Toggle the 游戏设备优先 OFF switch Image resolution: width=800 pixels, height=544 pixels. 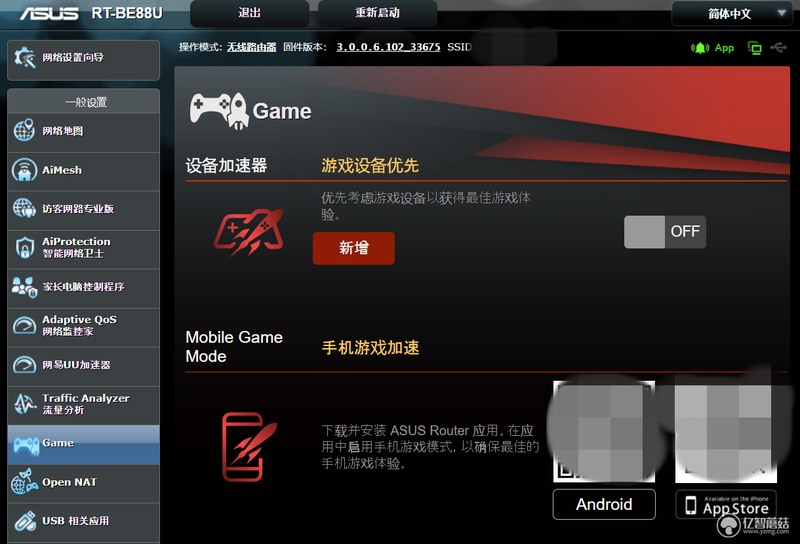665,232
